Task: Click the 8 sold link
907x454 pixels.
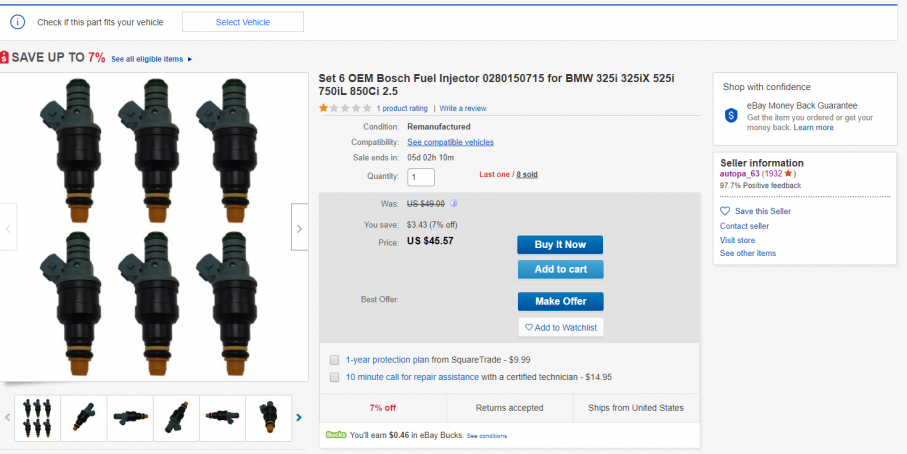Action: tap(527, 174)
